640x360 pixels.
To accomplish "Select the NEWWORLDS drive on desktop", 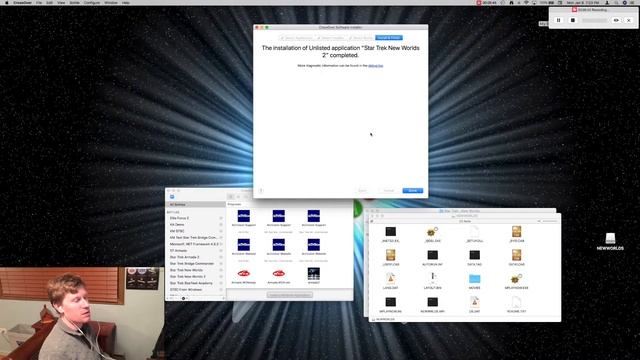I will pos(610,241).
